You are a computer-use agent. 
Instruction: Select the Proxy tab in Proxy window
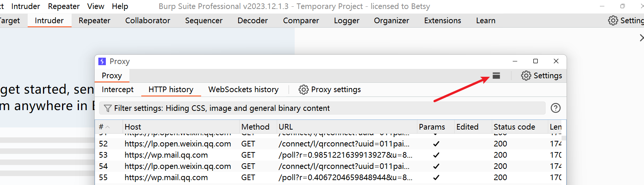coord(112,76)
